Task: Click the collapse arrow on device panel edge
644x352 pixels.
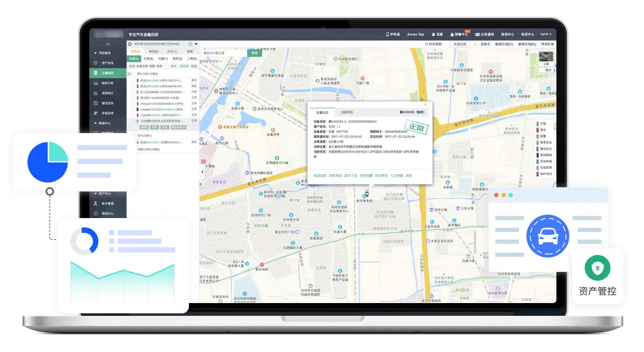Action: (x=202, y=172)
